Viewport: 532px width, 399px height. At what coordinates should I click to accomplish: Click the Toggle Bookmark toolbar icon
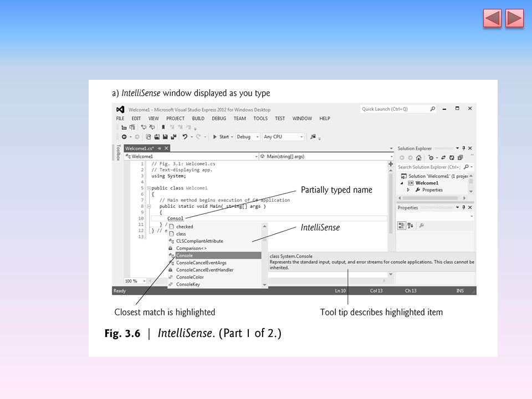[163, 127]
